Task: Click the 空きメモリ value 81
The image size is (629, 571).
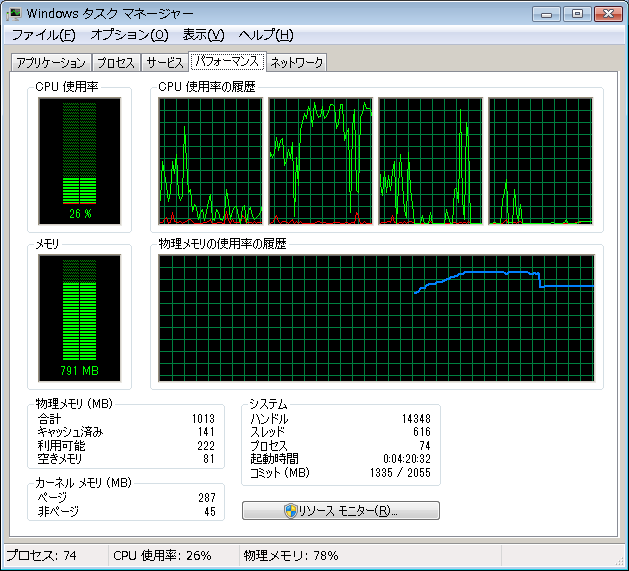Action: tap(209, 459)
